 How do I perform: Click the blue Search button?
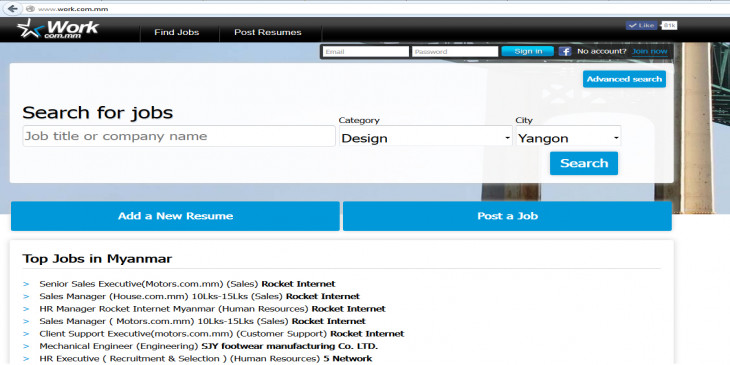(584, 163)
